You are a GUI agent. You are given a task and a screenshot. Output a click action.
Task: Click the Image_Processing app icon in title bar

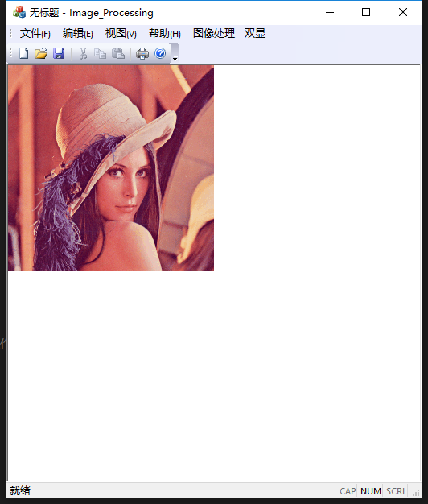(x=19, y=12)
